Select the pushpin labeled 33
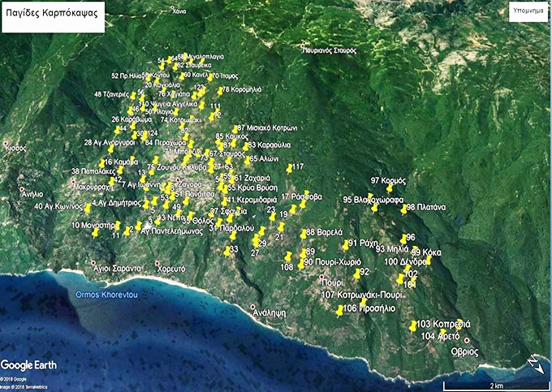The image size is (552, 392). click(x=228, y=251)
